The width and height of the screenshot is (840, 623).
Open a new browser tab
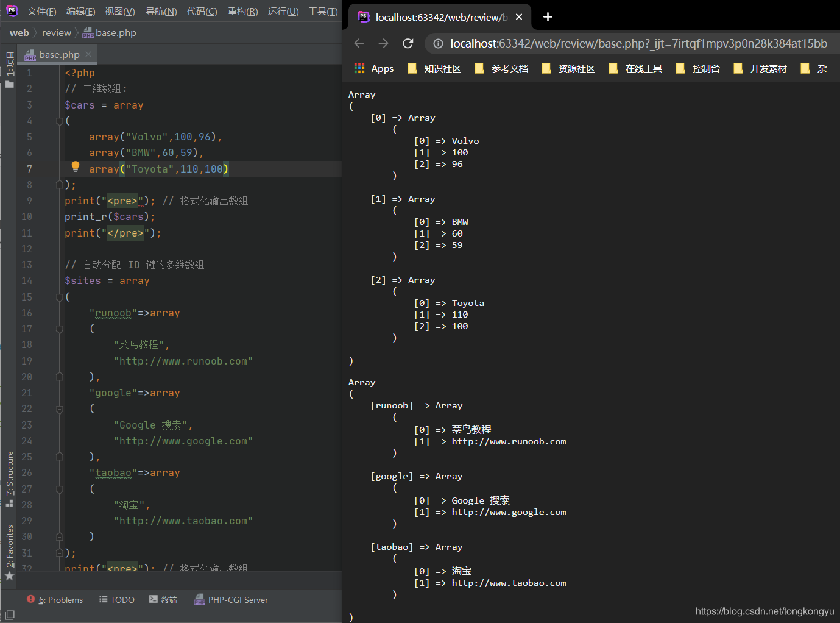pyautogui.click(x=548, y=17)
